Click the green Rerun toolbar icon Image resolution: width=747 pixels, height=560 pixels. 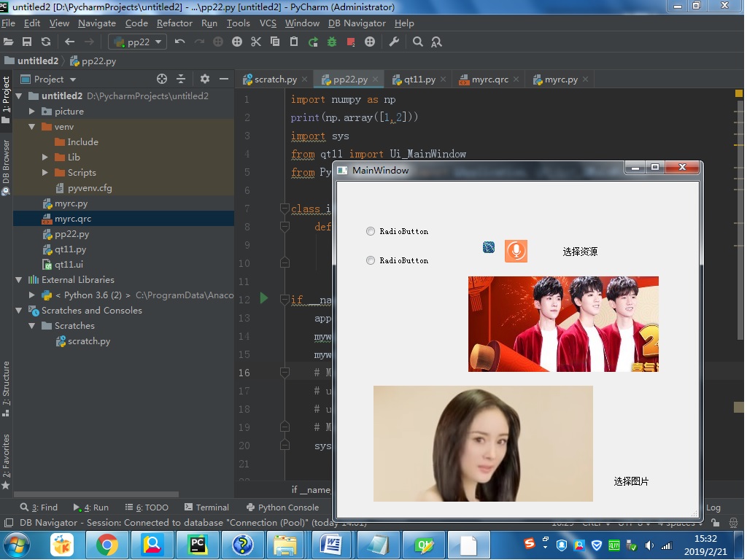313,42
